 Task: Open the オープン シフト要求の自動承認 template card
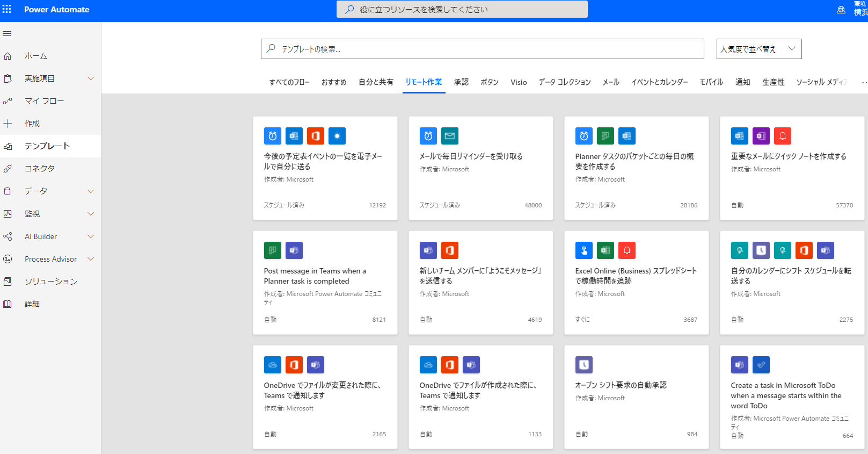pyautogui.click(x=621, y=385)
